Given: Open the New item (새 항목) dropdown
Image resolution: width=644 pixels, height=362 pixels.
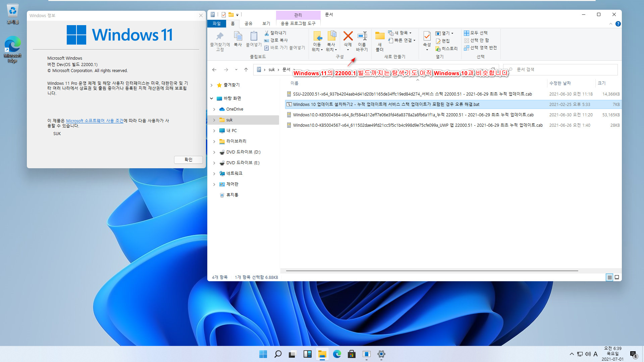Looking at the screenshot, I should coord(400,33).
